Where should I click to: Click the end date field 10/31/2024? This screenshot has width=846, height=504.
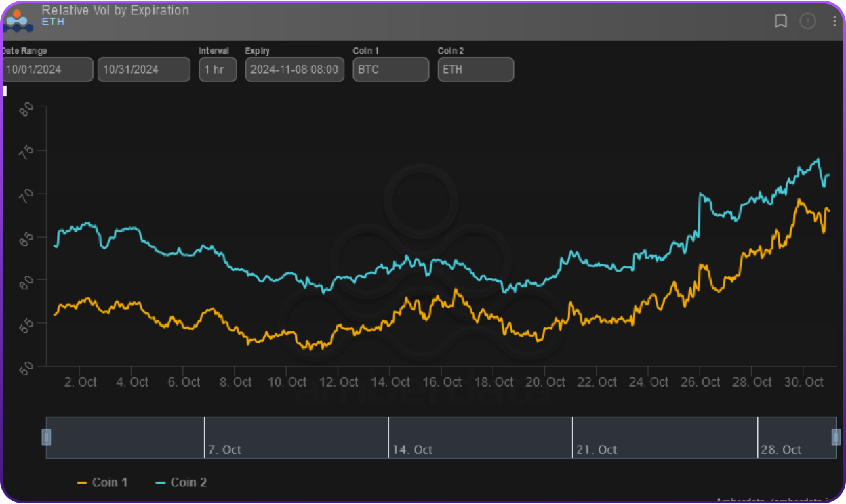pyautogui.click(x=144, y=70)
